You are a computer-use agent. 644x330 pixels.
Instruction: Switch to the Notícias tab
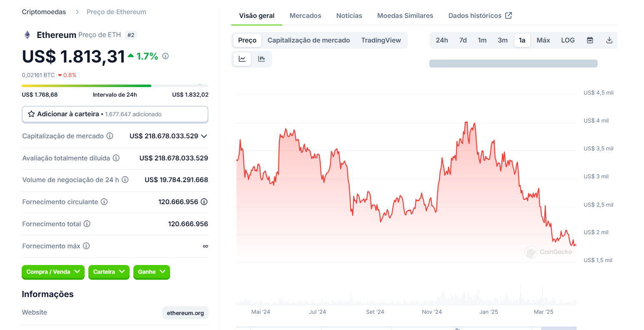[349, 16]
